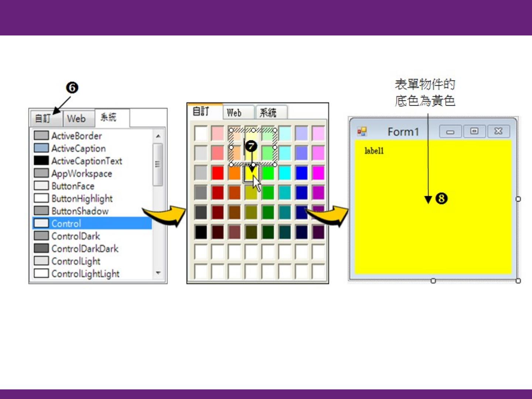This screenshot has width=532, height=399.
Task: Click the Form1 maximize button
Action: pos(474,131)
